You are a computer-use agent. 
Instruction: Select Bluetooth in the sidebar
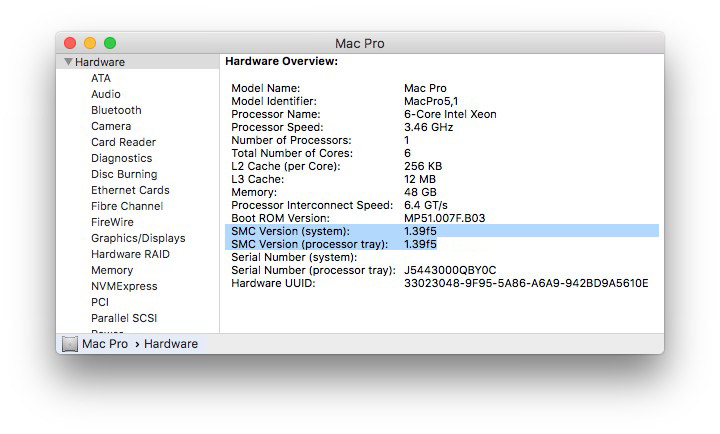click(x=116, y=110)
